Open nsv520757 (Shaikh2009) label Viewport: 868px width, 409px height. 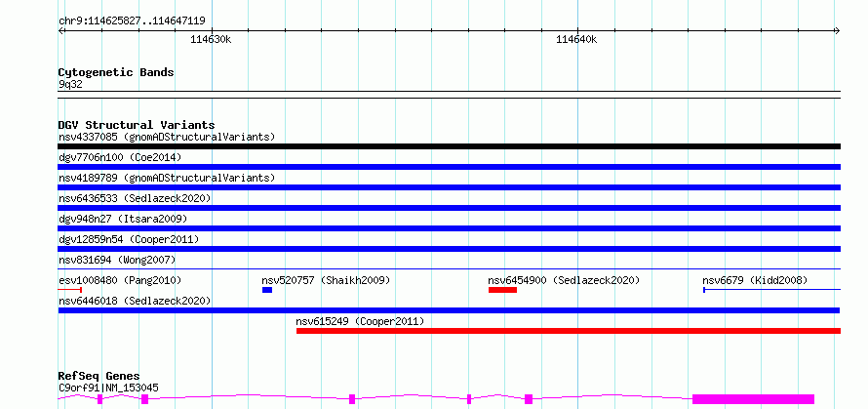[x=326, y=280]
